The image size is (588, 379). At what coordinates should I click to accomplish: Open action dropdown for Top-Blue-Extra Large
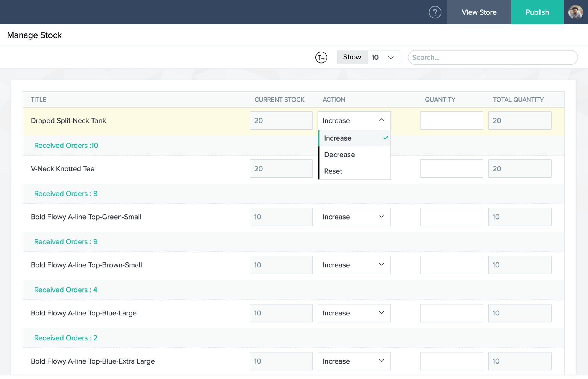pos(354,361)
